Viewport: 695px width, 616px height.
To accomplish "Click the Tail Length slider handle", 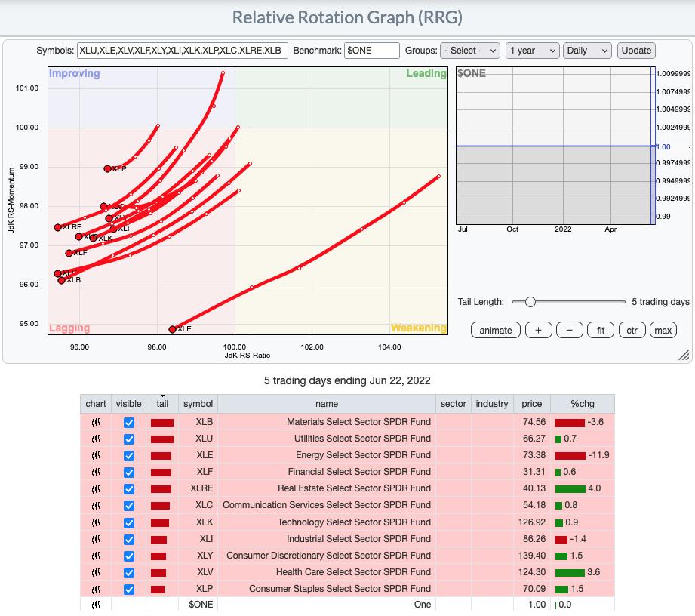I will click(x=530, y=302).
